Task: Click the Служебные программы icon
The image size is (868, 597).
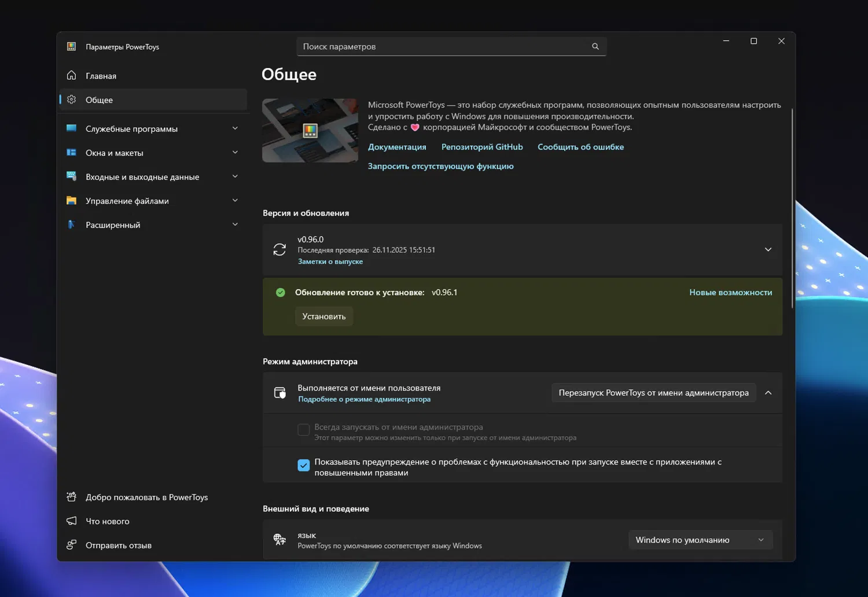Action: point(71,128)
